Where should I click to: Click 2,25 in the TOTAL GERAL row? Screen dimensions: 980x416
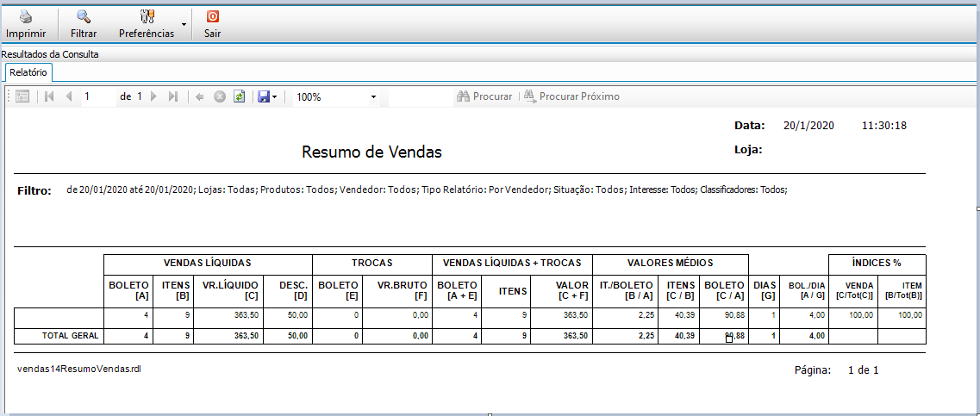646,336
